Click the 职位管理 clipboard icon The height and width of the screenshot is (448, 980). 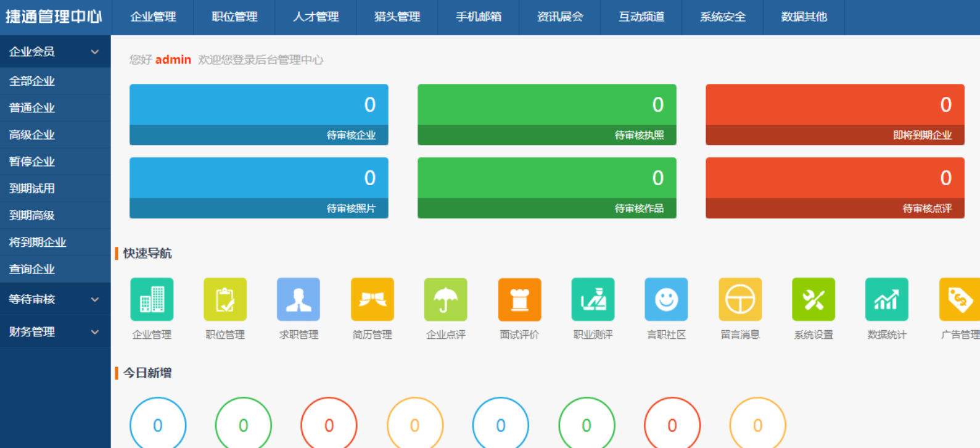point(225,300)
